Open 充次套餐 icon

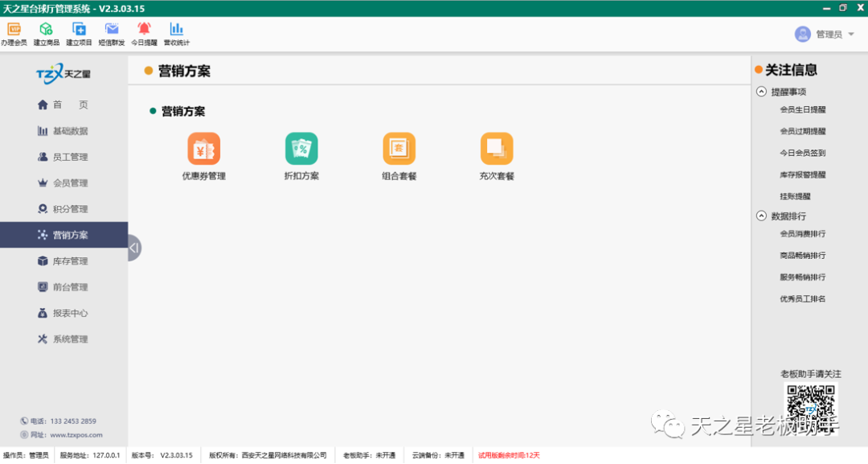click(497, 149)
